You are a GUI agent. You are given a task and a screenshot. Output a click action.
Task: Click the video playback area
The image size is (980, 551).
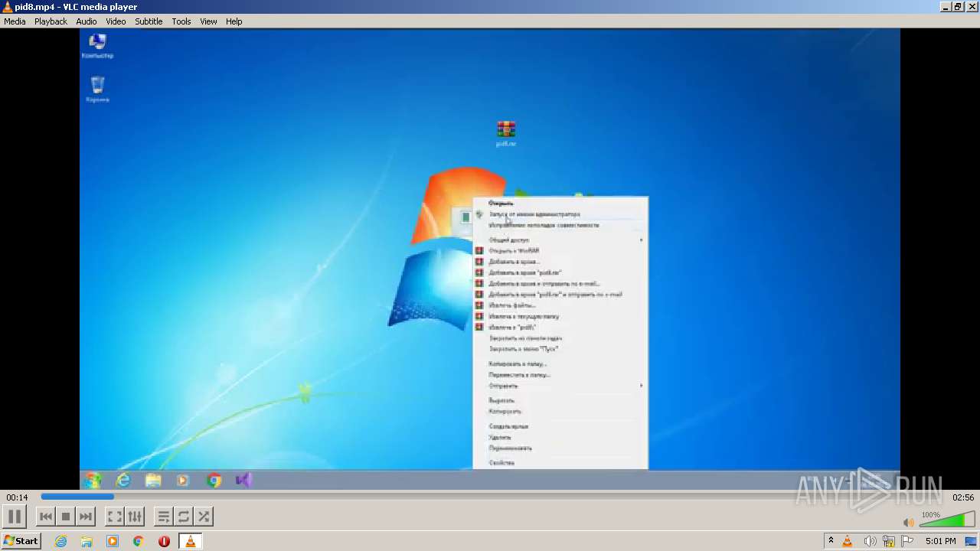click(x=490, y=259)
